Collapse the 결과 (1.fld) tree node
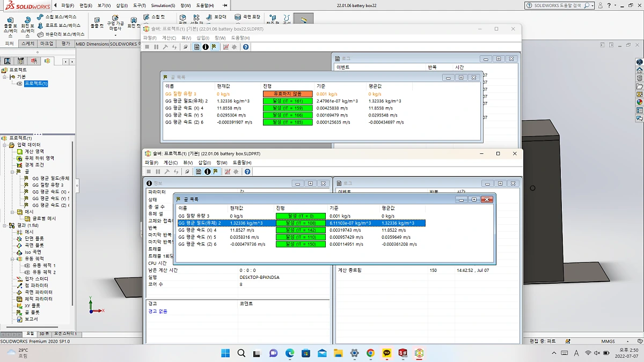The image size is (644, 362). click(x=4, y=226)
